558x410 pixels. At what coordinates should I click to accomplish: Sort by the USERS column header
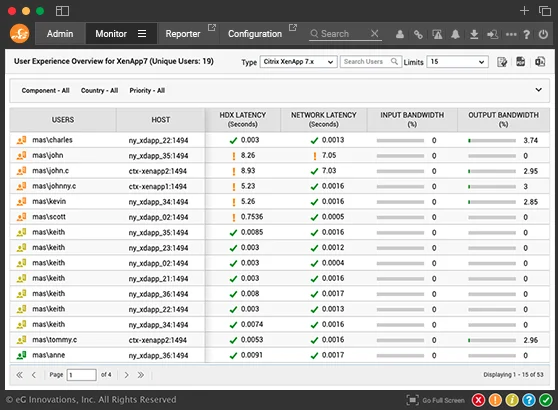tap(63, 120)
